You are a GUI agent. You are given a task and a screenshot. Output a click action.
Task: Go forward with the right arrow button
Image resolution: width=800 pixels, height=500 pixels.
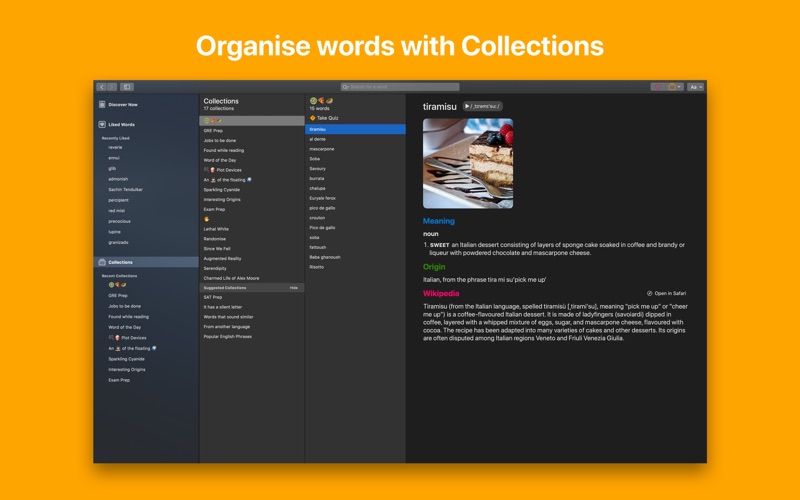112,87
